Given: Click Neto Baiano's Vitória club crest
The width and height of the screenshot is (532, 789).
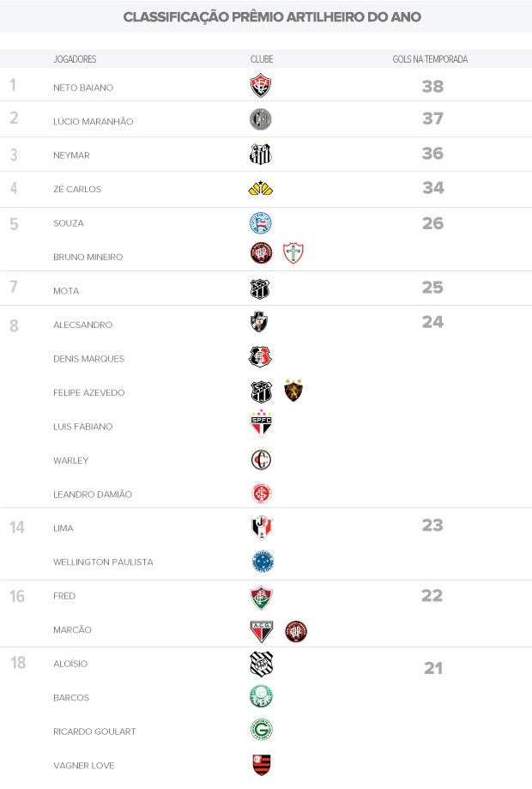Looking at the screenshot, I should tap(261, 86).
